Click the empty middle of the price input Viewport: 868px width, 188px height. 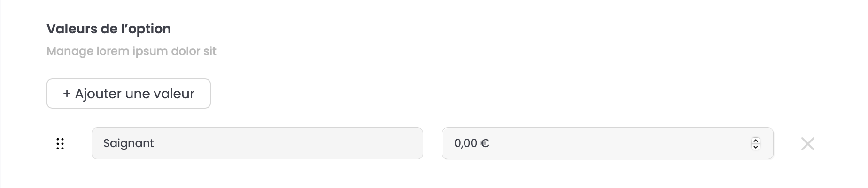pyautogui.click(x=611, y=143)
